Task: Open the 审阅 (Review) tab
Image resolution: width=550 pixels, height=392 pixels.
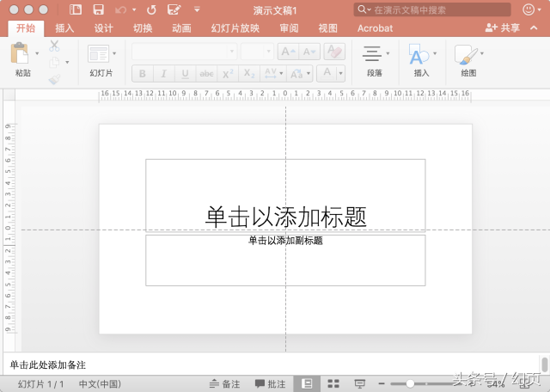Action: (x=289, y=28)
